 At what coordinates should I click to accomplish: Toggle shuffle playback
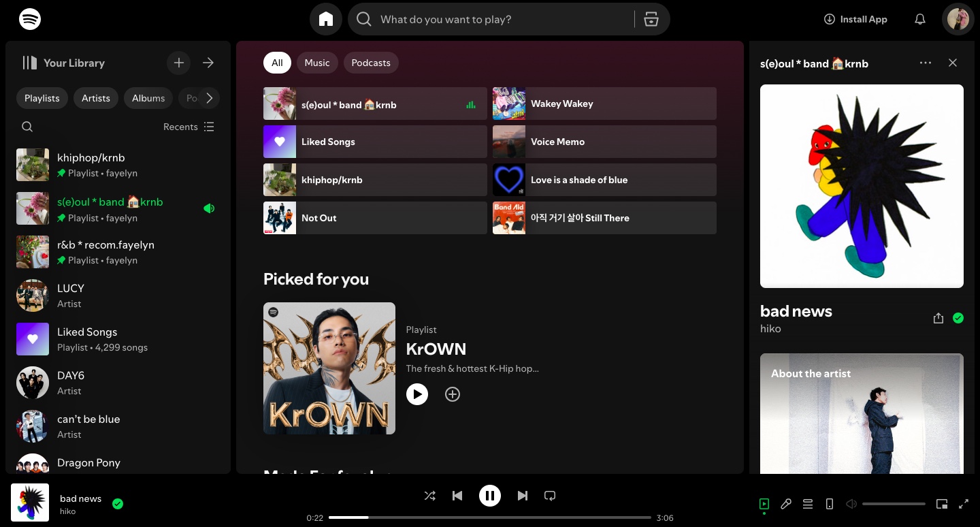click(x=430, y=496)
